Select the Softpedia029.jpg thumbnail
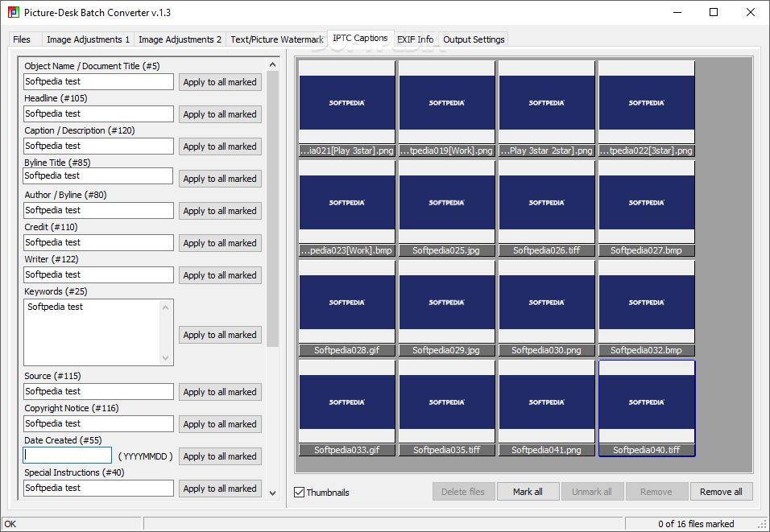The height and width of the screenshot is (532, 770). [447, 308]
